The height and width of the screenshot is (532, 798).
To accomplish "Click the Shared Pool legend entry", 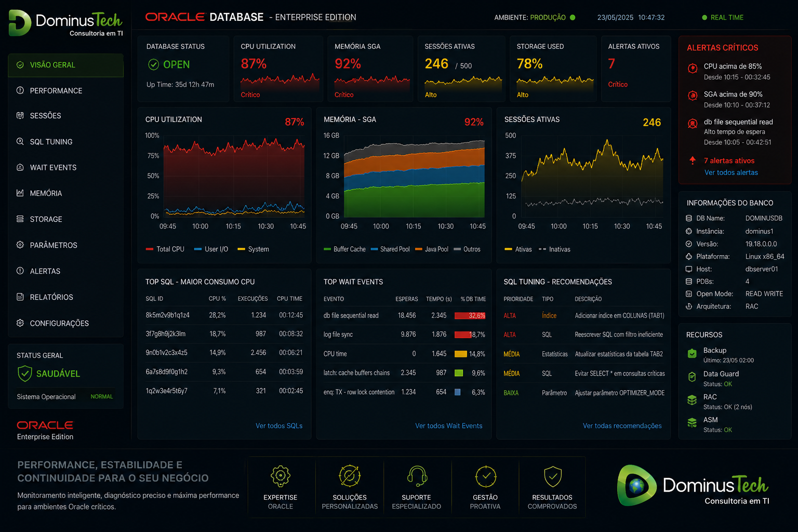I will [x=390, y=249].
